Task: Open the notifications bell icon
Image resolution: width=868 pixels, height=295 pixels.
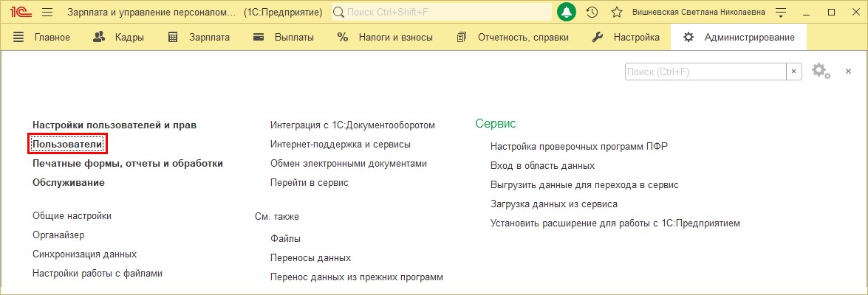Action: point(567,12)
